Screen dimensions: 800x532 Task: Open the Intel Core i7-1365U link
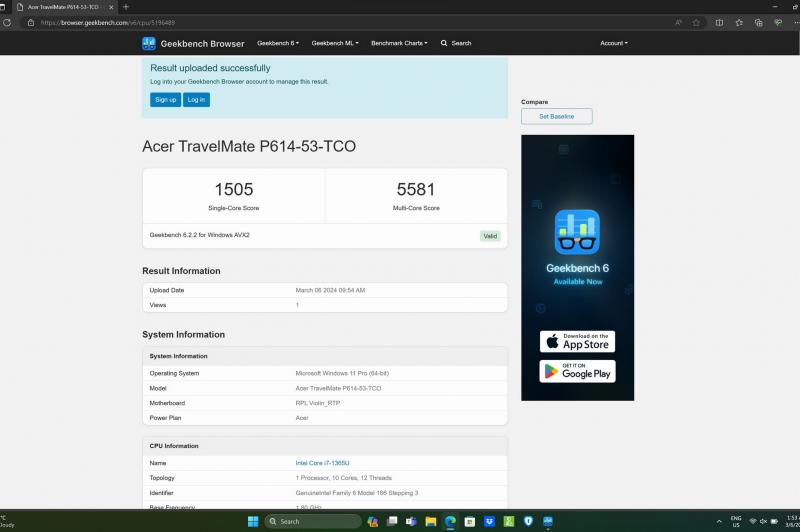coord(323,463)
